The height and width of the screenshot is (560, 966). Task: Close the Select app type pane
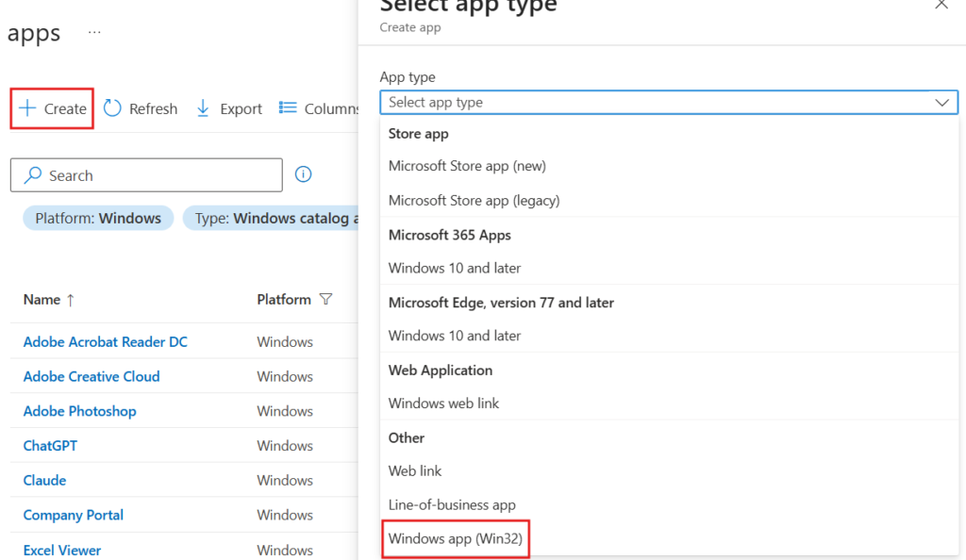pyautogui.click(x=941, y=5)
